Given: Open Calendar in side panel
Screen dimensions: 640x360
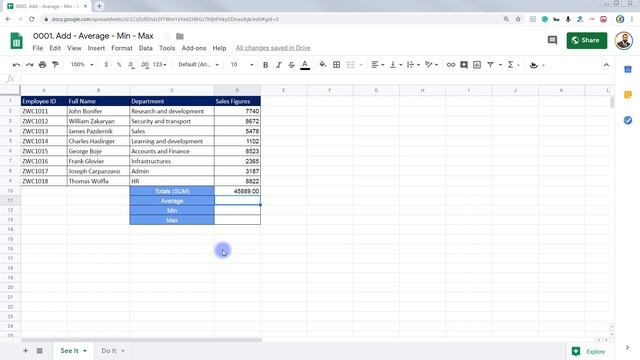Looking at the screenshot, I should pos(628,70).
